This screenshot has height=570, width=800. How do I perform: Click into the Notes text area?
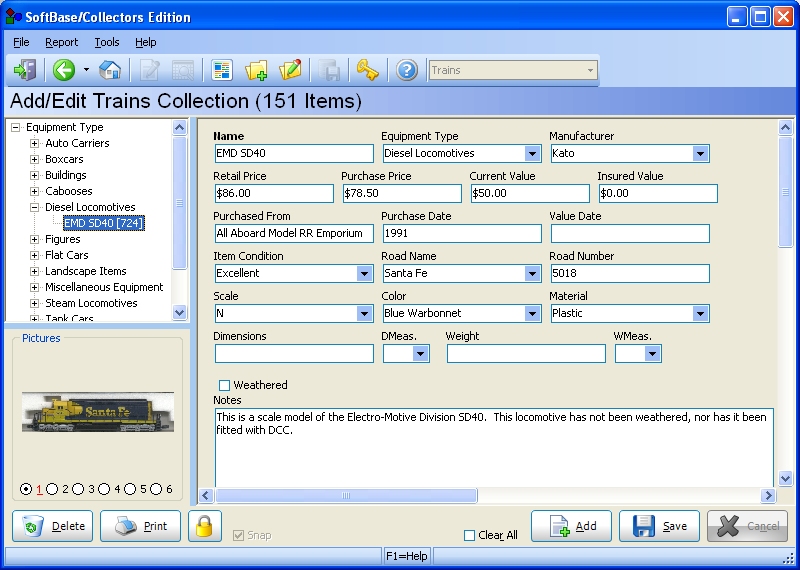point(494,448)
